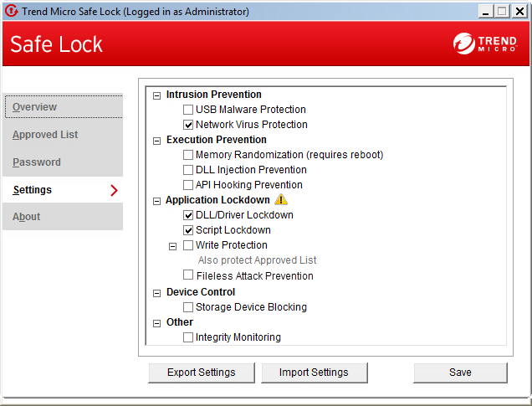Save the current settings
The image size is (532, 406).
pos(460,373)
